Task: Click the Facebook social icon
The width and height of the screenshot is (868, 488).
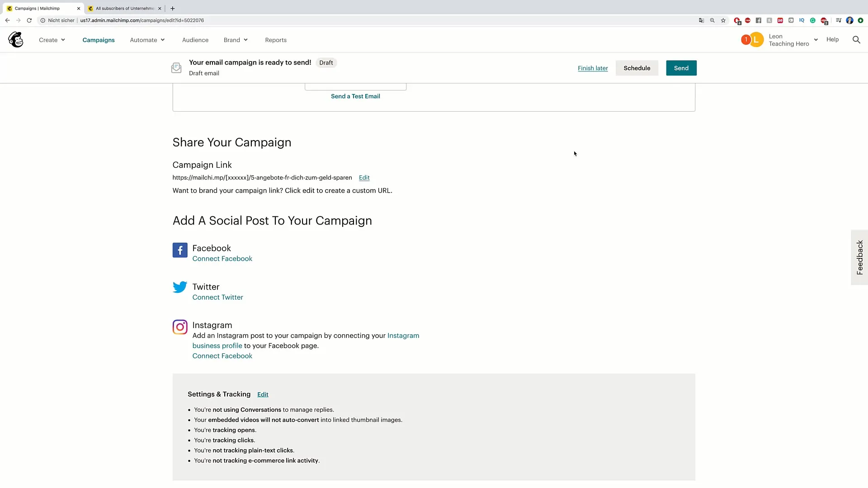Action: click(180, 250)
